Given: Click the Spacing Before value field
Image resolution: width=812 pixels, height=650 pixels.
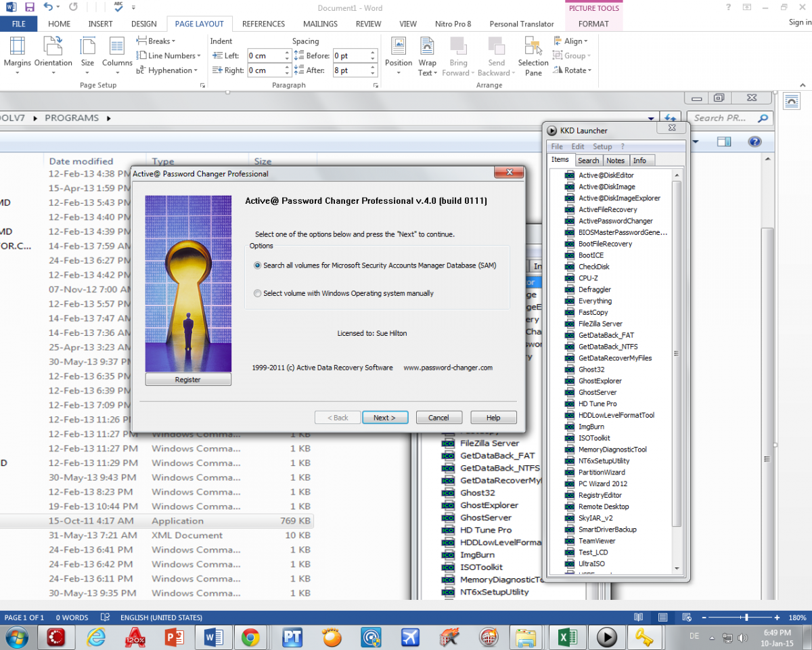Looking at the screenshot, I should click(351, 56).
